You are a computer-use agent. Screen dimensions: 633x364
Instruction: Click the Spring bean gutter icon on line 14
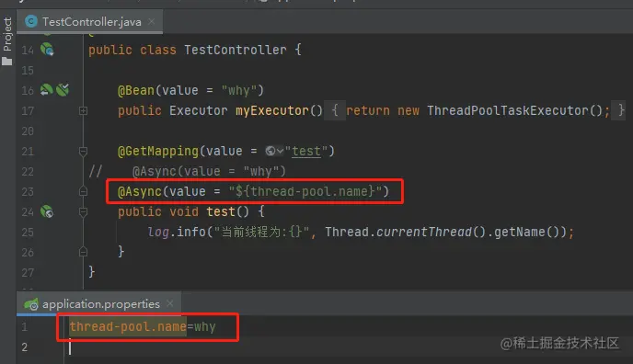tap(47, 50)
